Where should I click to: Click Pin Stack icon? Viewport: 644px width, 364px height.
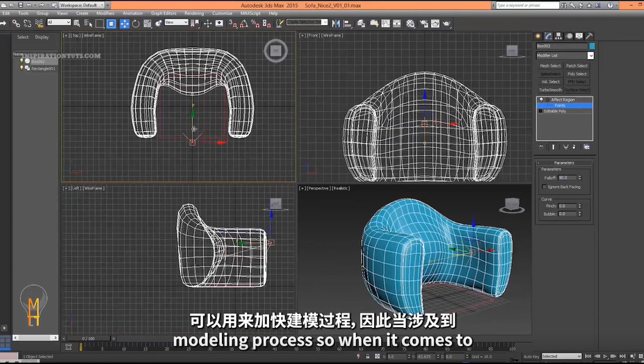[541, 147]
